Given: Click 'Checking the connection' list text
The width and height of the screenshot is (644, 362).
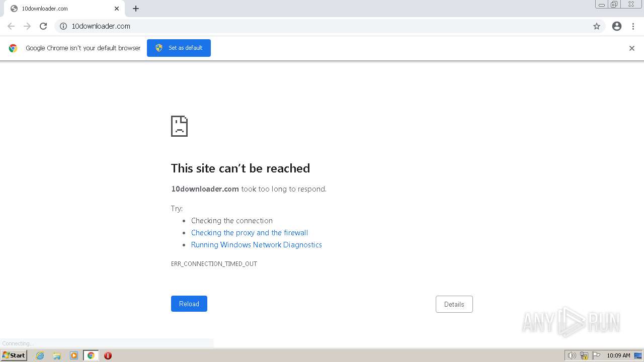Looking at the screenshot, I should [x=232, y=221].
